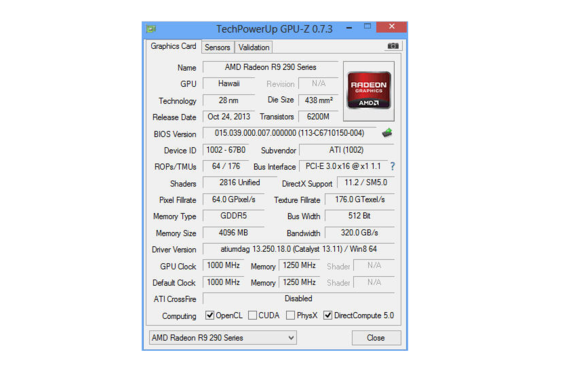Select the Pixel Fillrate 64.0 GPixel/s
This screenshot has width=579, height=382.
pos(233,200)
